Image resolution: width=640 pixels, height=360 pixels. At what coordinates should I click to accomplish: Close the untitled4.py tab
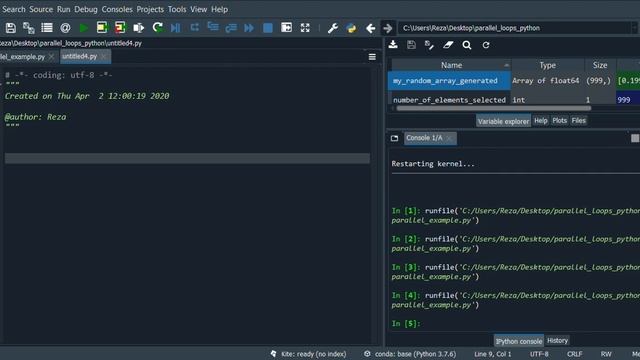104,56
